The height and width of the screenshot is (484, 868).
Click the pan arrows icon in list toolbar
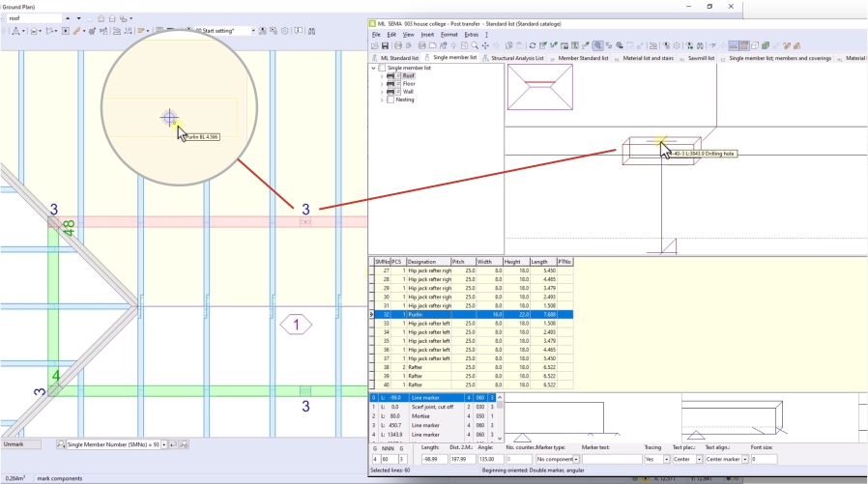(x=485, y=45)
